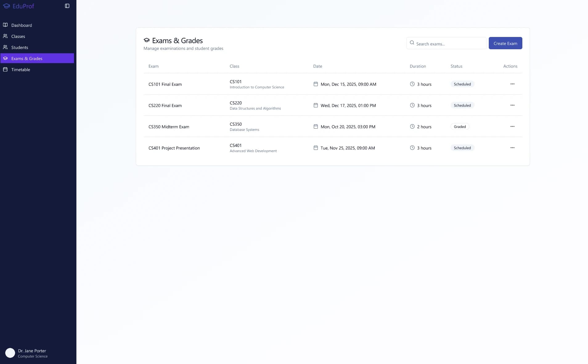The width and height of the screenshot is (588, 364).
Task: Click the '2 hours' duration value
Action: [424, 127]
